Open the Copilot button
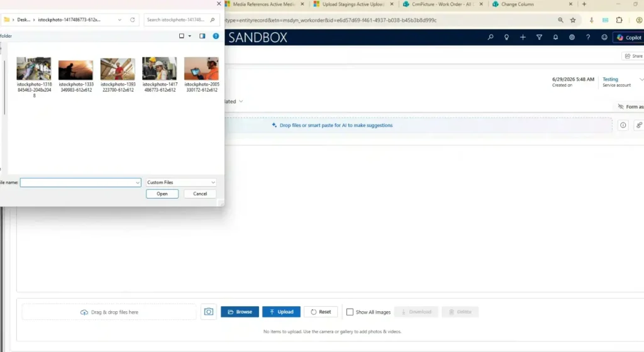Screen dimensions: 644x352 628,37
